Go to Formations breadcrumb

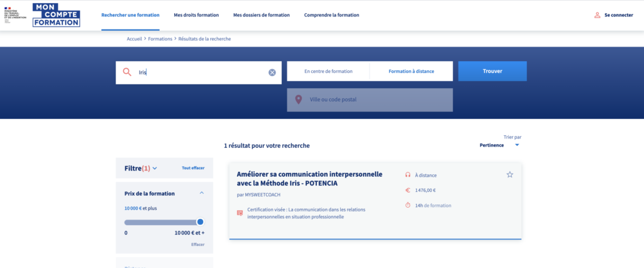coord(160,39)
